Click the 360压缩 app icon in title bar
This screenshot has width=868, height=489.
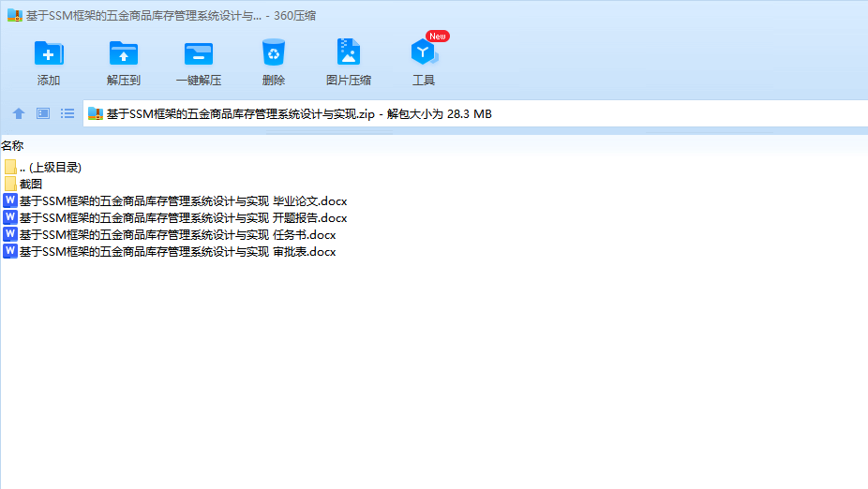tap(15, 16)
